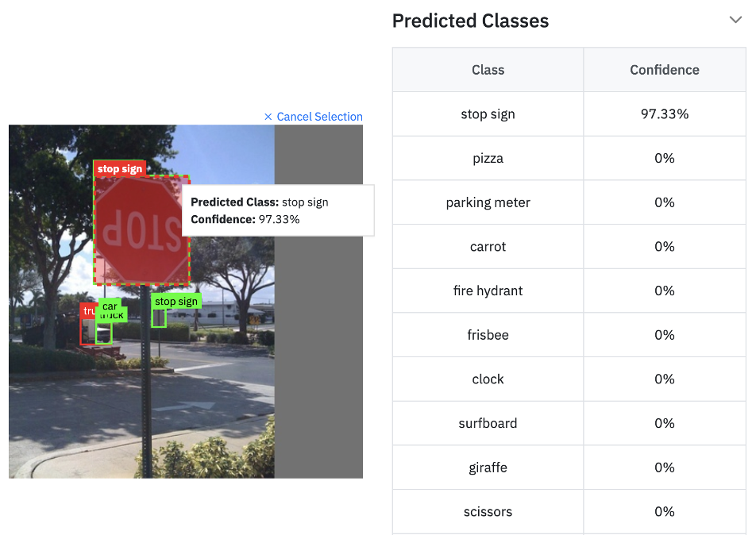Click the green stop sign label tag

point(176,302)
